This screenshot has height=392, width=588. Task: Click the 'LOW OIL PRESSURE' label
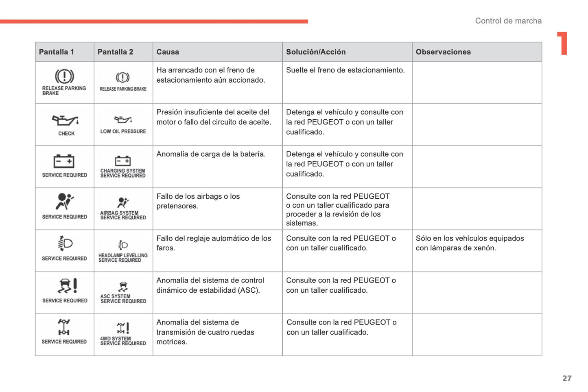point(123,131)
